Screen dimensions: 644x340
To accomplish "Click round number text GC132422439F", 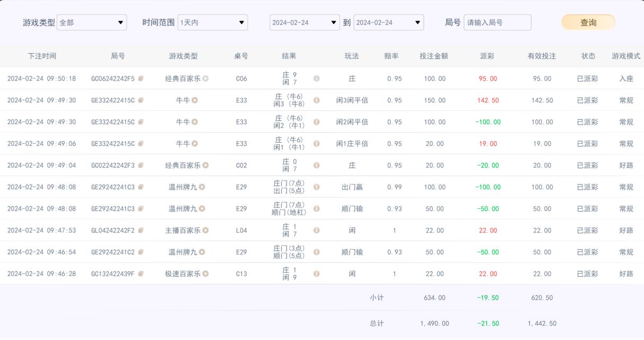I will click(113, 274).
